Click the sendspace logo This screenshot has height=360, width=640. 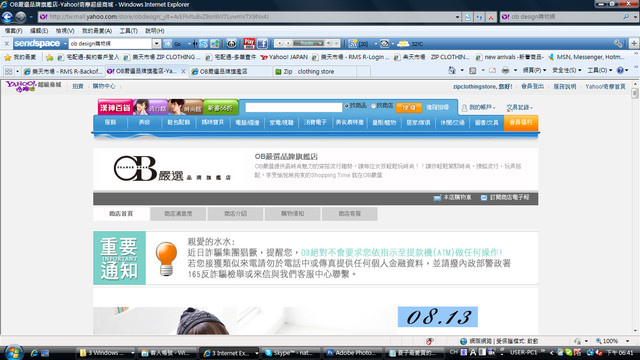pyautogui.click(x=37, y=43)
